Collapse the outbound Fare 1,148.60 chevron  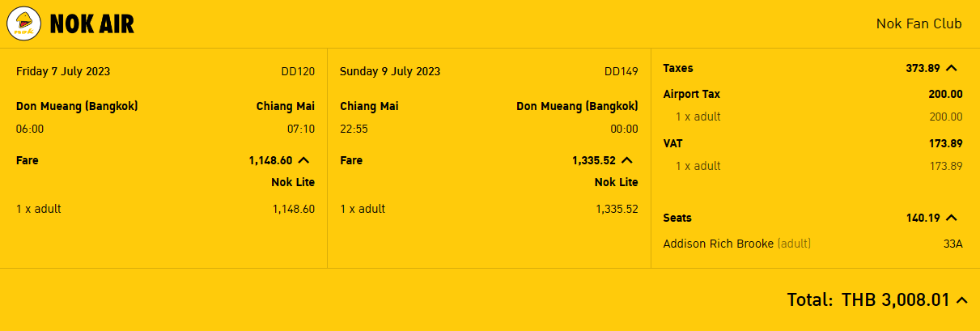pos(304,160)
